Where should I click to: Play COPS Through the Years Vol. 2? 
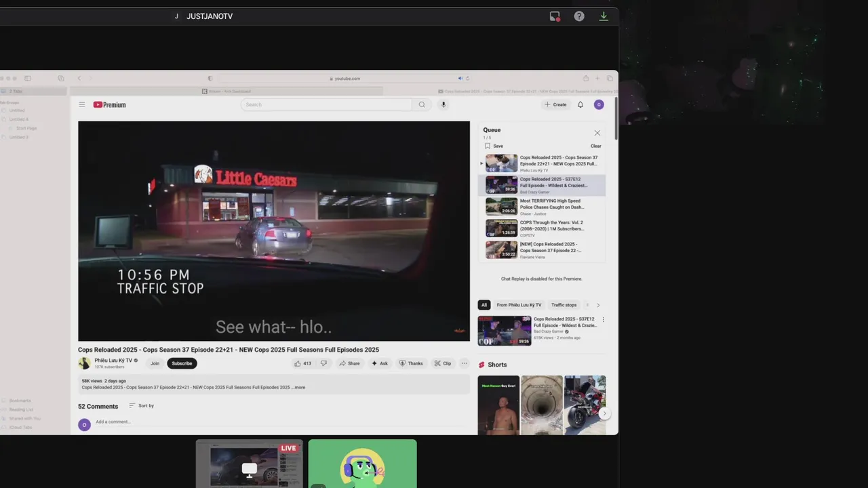(542, 228)
